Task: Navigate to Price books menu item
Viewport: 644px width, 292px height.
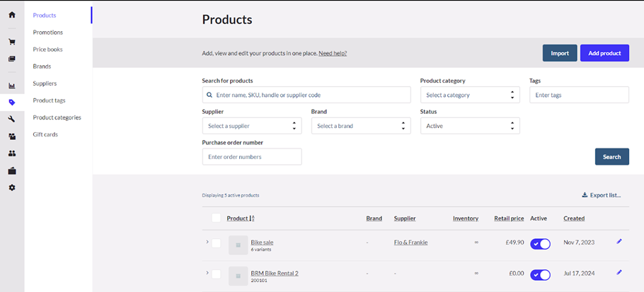Action: [x=47, y=49]
